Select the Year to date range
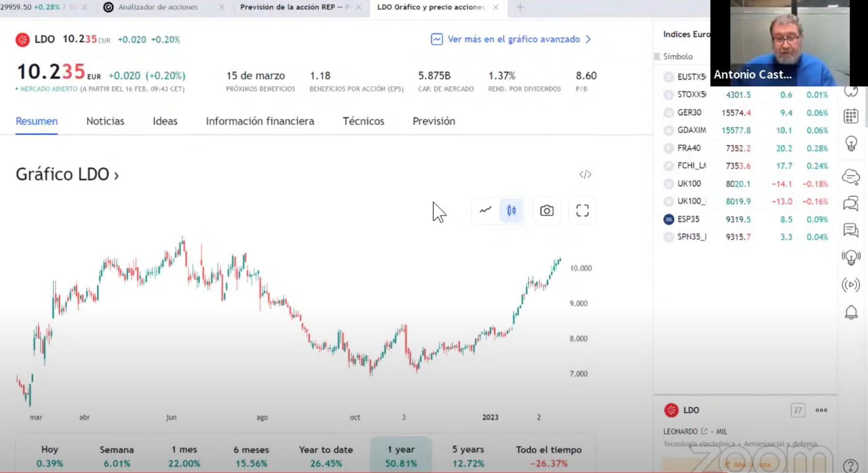 (x=326, y=456)
